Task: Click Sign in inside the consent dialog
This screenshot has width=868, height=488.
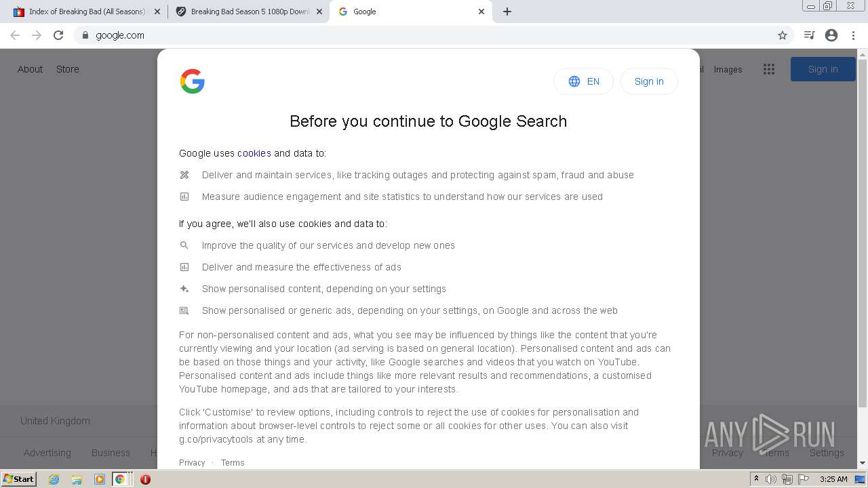Action: point(649,81)
